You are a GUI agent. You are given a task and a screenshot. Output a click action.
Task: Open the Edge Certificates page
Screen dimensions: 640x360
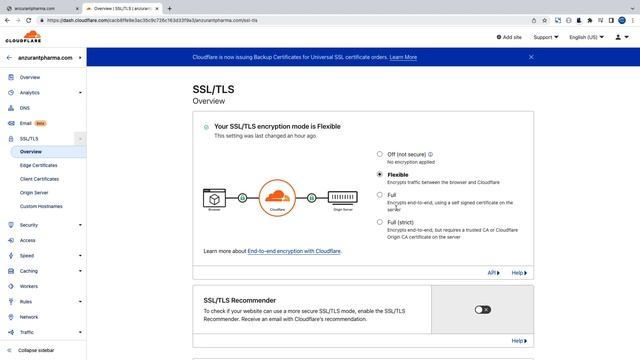[38, 165]
